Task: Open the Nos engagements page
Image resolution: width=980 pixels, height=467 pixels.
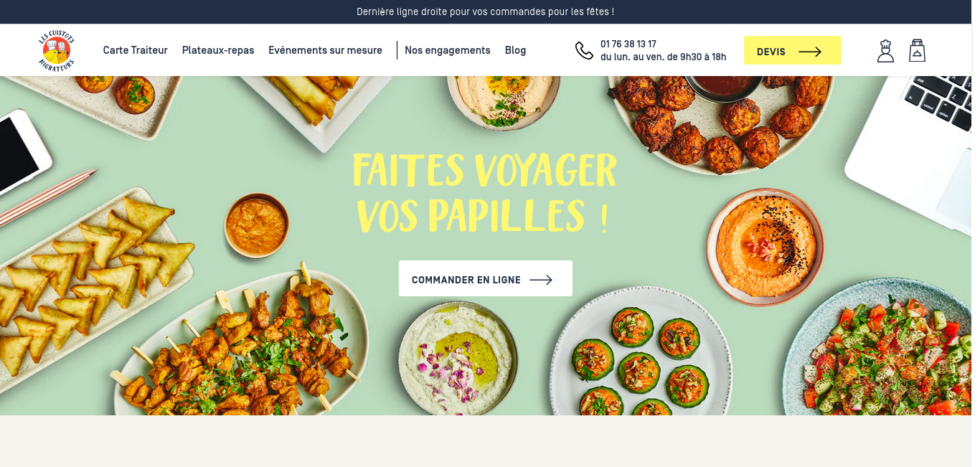Action: click(448, 50)
